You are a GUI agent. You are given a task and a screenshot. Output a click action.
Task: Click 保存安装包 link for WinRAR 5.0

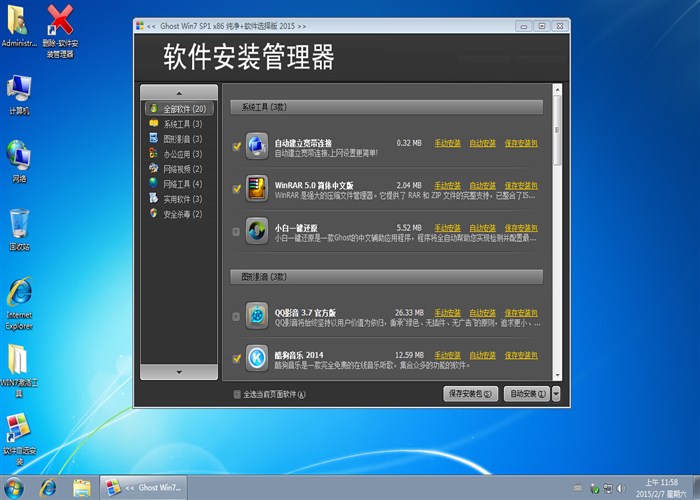(521, 185)
